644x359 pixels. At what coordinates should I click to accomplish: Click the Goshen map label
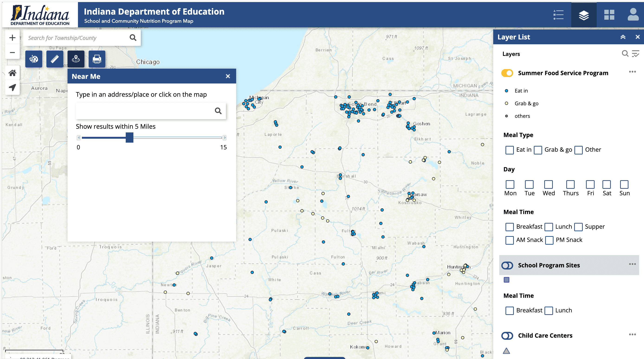(422, 124)
